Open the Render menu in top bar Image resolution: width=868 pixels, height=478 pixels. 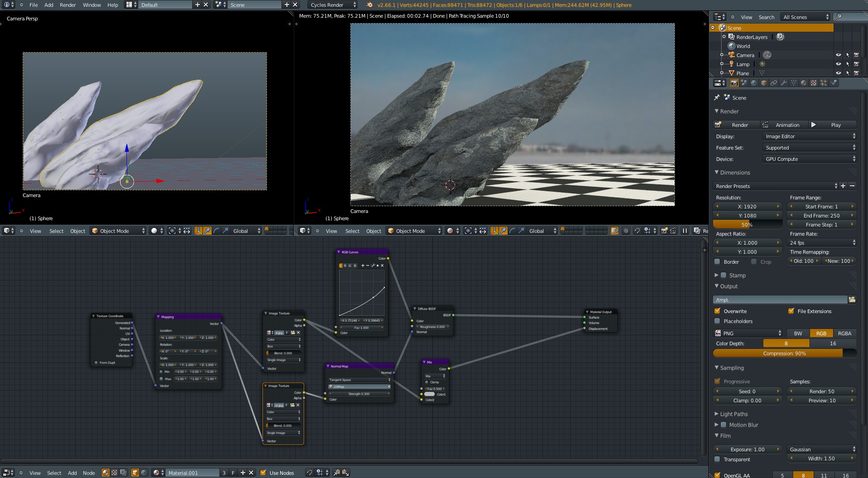click(x=68, y=5)
